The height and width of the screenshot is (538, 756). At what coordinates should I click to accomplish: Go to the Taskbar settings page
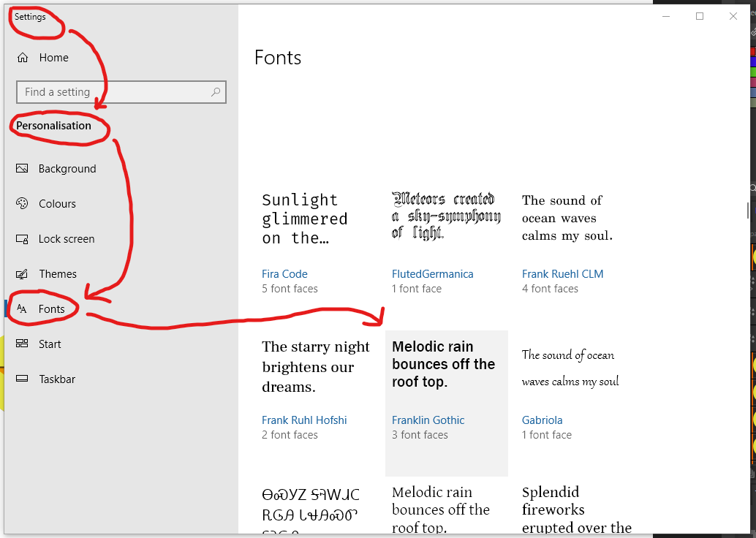point(57,379)
